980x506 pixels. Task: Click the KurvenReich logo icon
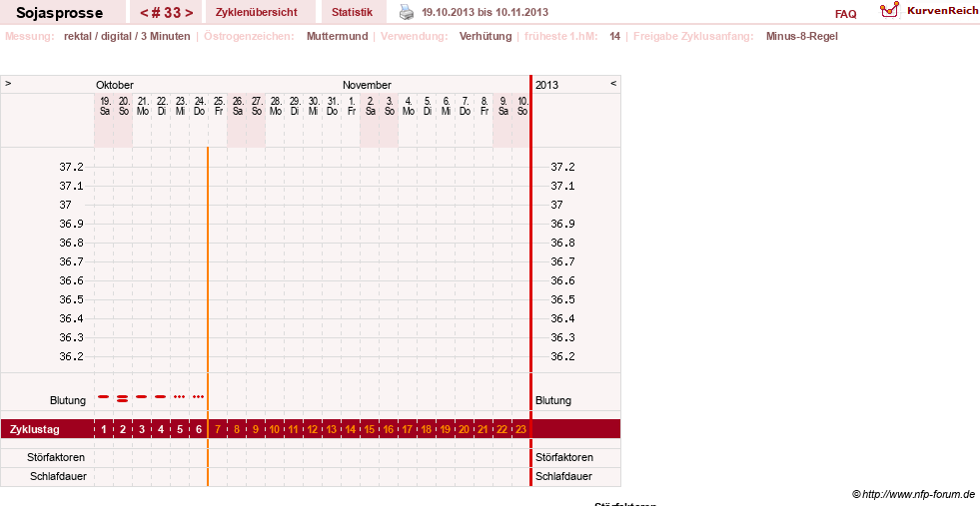click(889, 10)
